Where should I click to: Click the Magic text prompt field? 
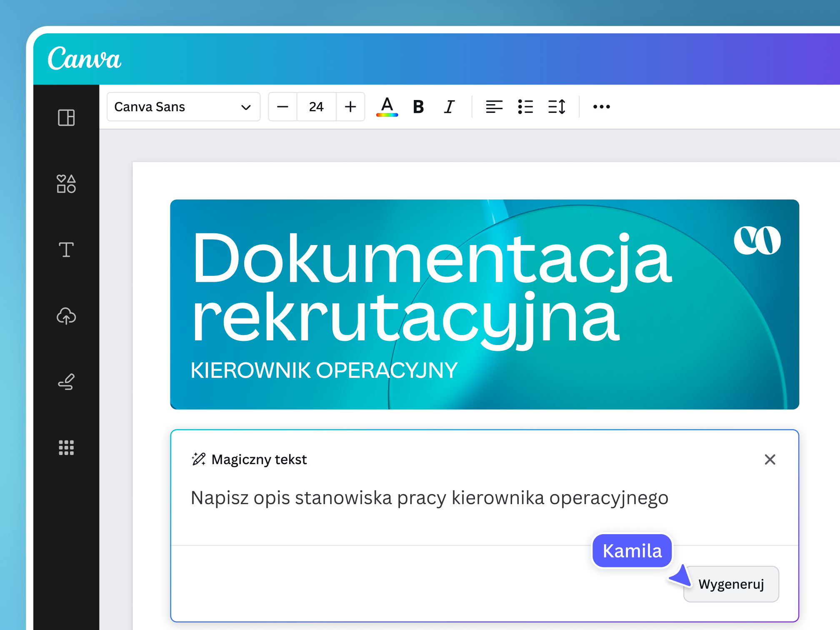tap(429, 497)
